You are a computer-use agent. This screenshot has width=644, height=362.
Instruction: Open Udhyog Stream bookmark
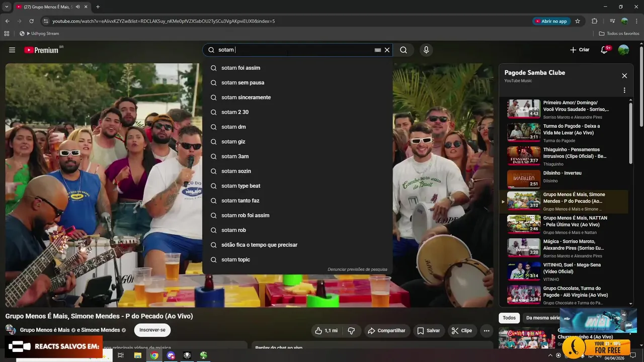point(39,34)
